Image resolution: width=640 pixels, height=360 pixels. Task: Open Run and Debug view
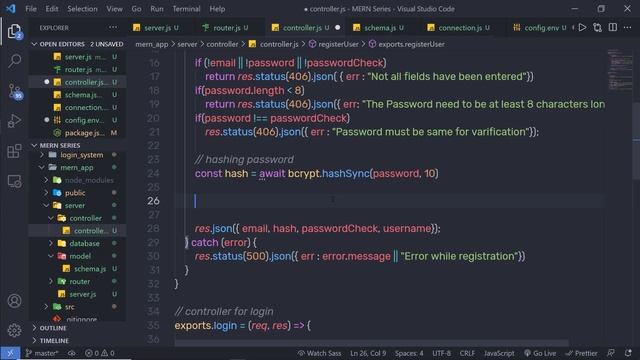(14, 121)
